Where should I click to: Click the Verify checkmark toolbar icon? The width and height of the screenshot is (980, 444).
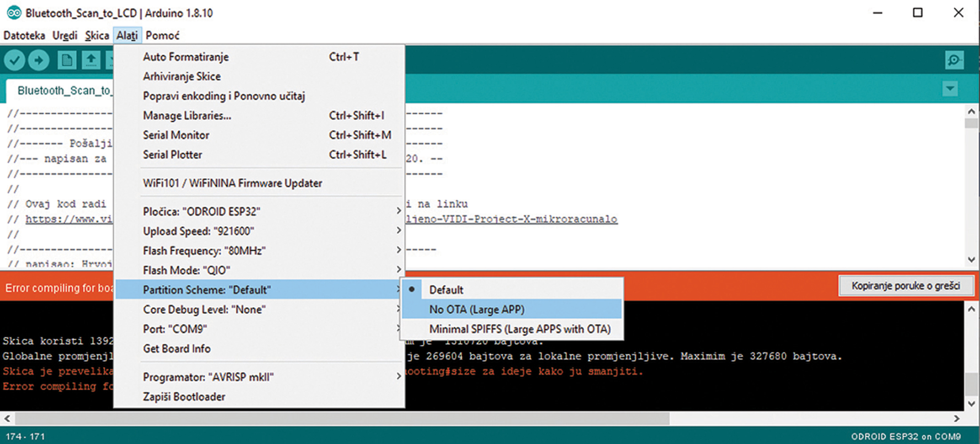(15, 60)
